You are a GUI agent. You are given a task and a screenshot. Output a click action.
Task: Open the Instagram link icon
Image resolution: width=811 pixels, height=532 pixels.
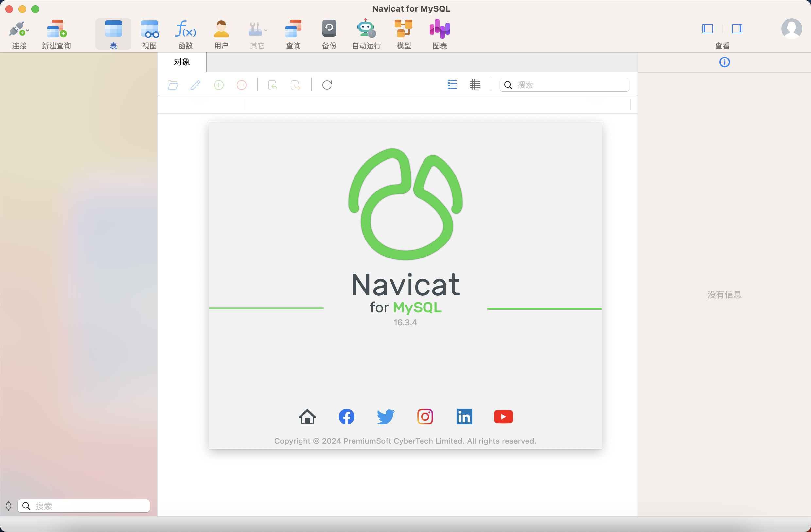point(425,417)
